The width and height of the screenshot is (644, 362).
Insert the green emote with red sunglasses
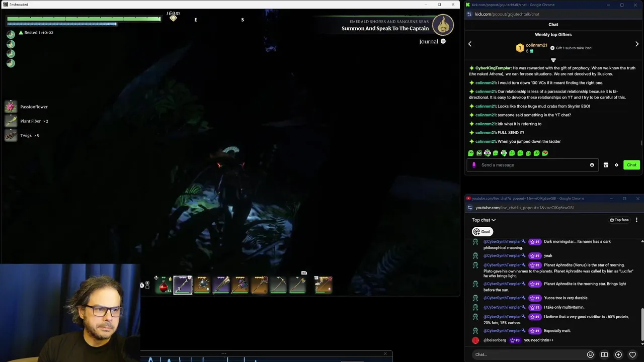[545, 153]
